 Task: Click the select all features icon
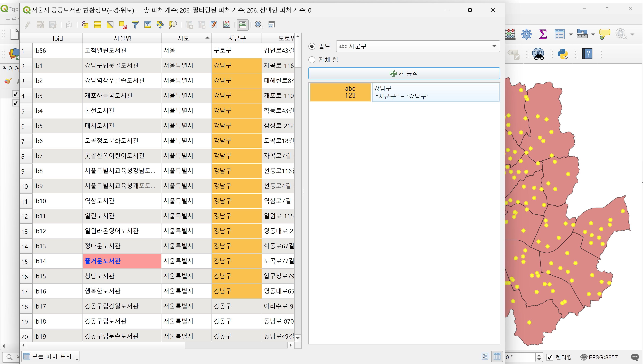(x=97, y=25)
